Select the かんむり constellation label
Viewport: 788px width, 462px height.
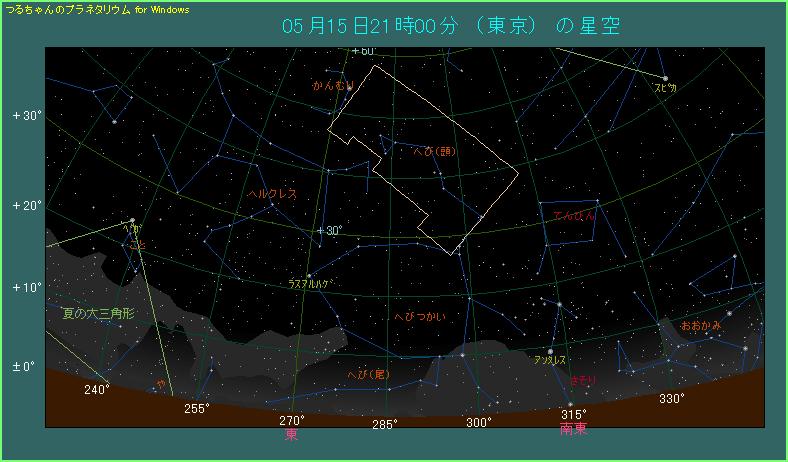(333, 86)
